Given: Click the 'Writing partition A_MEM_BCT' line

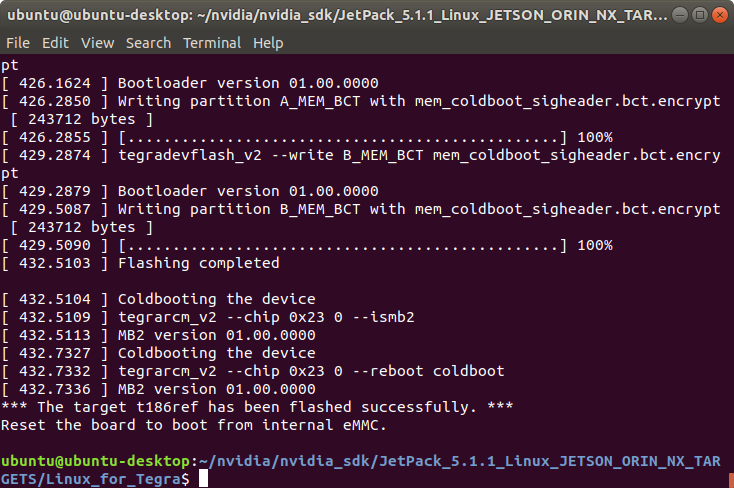Looking at the screenshot, I should [x=360, y=102].
